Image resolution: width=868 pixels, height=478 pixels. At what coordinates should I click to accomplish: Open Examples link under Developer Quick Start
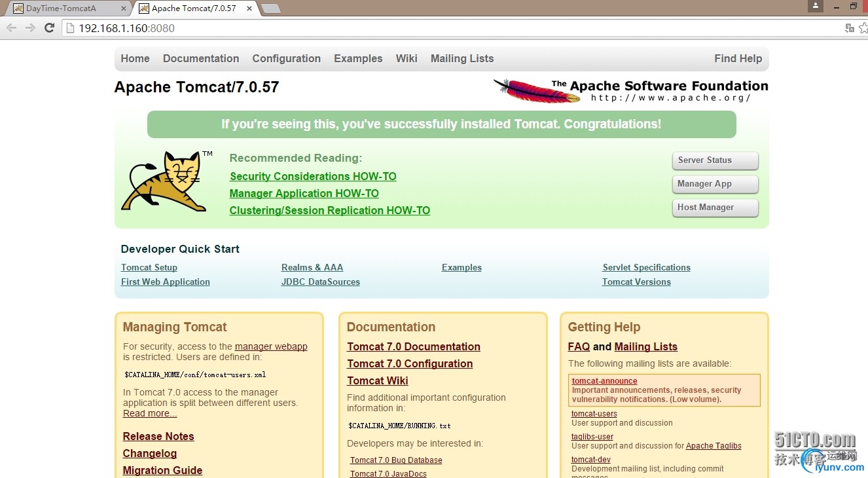point(461,267)
